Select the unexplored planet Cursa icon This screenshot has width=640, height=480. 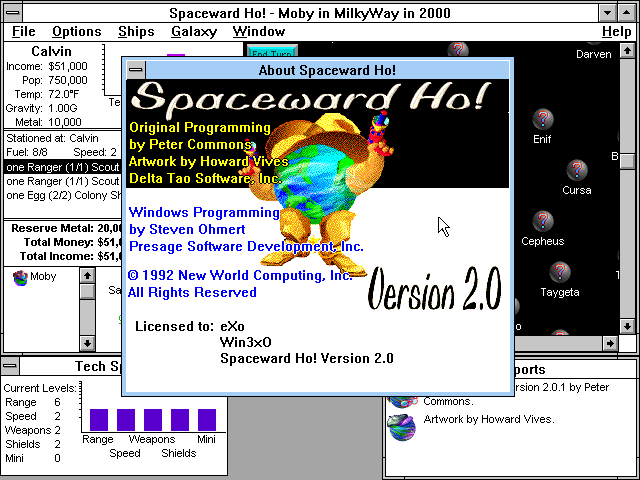577,170
